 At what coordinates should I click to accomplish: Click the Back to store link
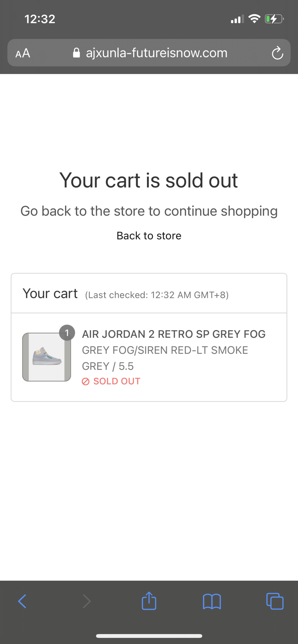point(149,236)
